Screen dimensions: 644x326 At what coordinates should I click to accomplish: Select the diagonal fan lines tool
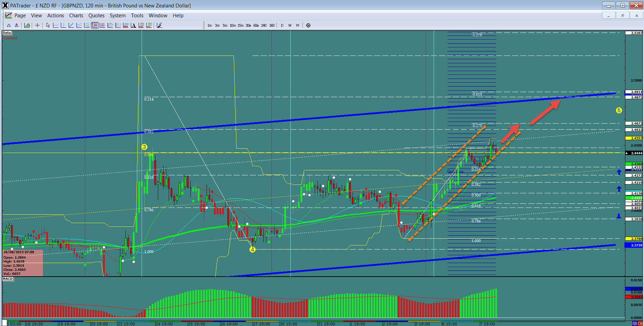pos(110,25)
